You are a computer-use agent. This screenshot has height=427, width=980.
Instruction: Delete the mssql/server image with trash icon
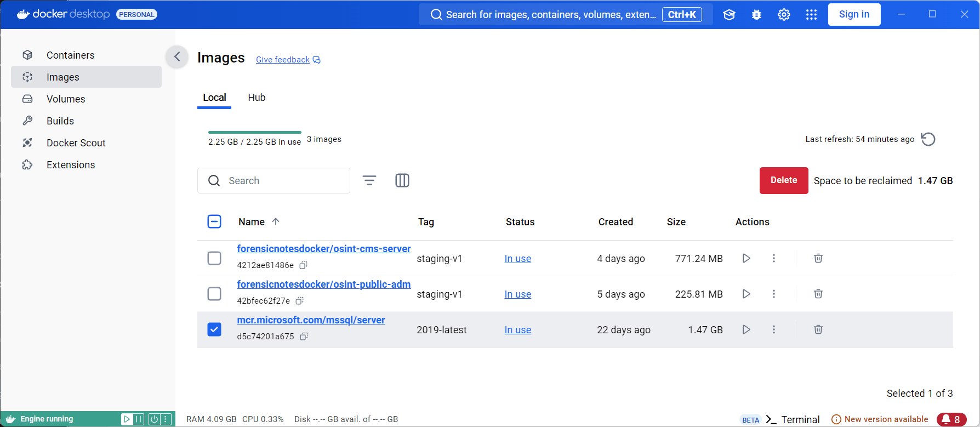click(818, 329)
